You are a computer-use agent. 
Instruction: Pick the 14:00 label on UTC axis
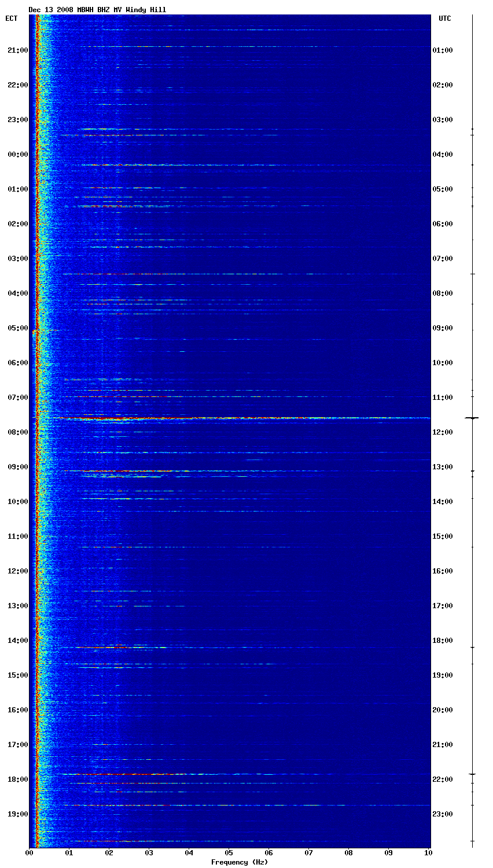point(443,502)
